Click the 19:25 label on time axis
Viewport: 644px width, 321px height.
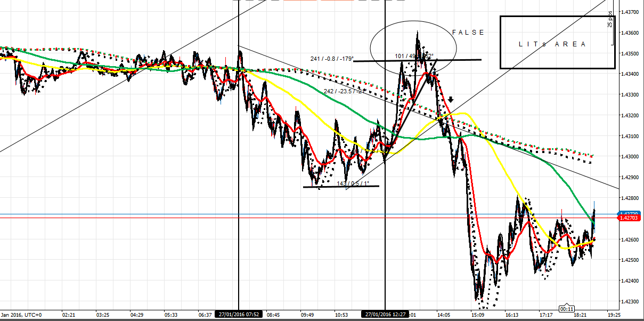click(x=614, y=315)
